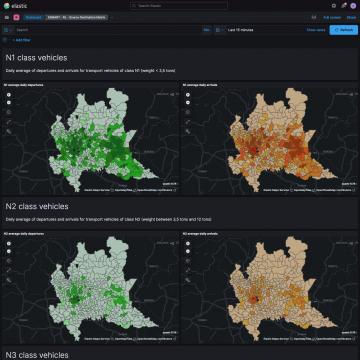Click the query search input
Image resolution: width=360 pixels, height=360 pixels.
pos(108,30)
